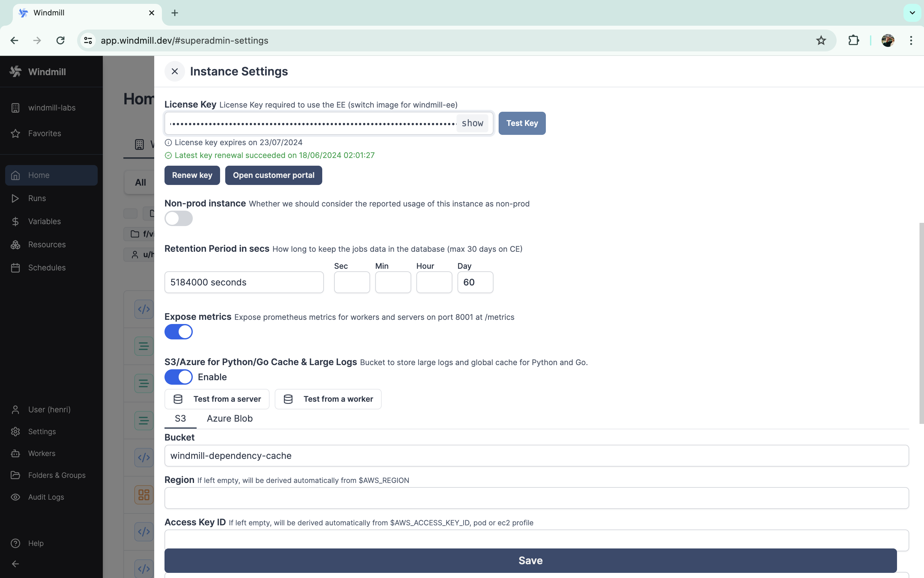This screenshot has width=924, height=578.
Task: Switch to the Azure Blob tab
Action: (x=229, y=418)
